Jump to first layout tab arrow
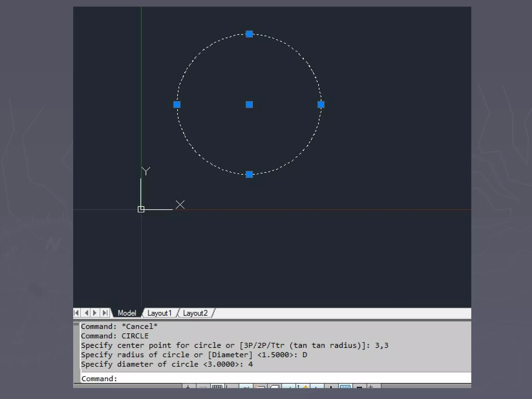This screenshot has width=532, height=399. tap(77, 313)
